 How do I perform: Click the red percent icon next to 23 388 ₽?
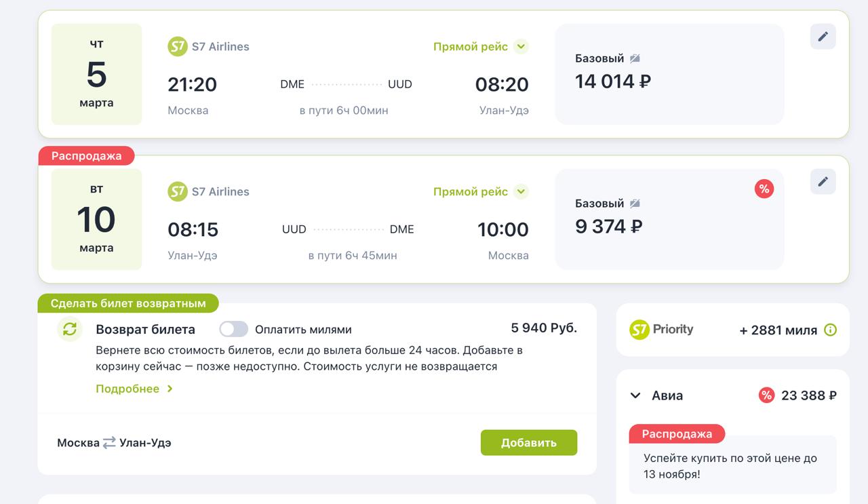766,395
